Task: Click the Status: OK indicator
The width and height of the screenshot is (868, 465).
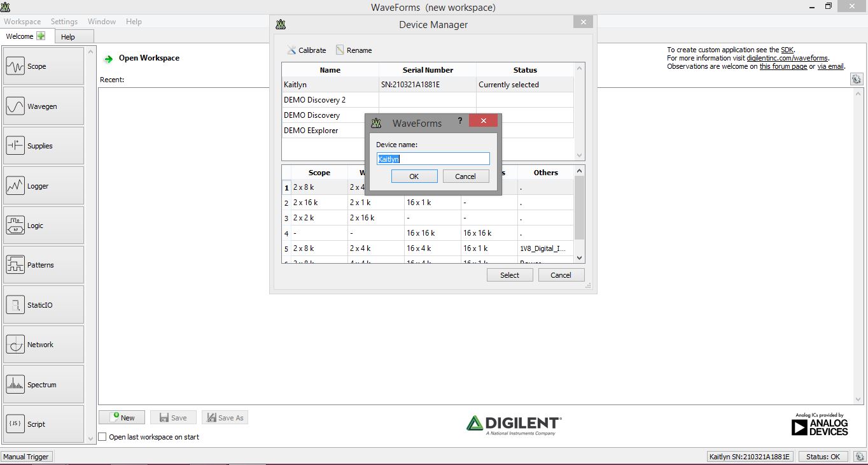Action: click(x=823, y=457)
